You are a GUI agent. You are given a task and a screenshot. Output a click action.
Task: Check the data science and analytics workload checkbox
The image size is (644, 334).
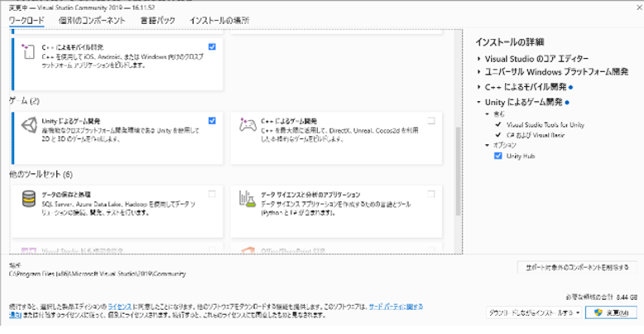(x=430, y=194)
